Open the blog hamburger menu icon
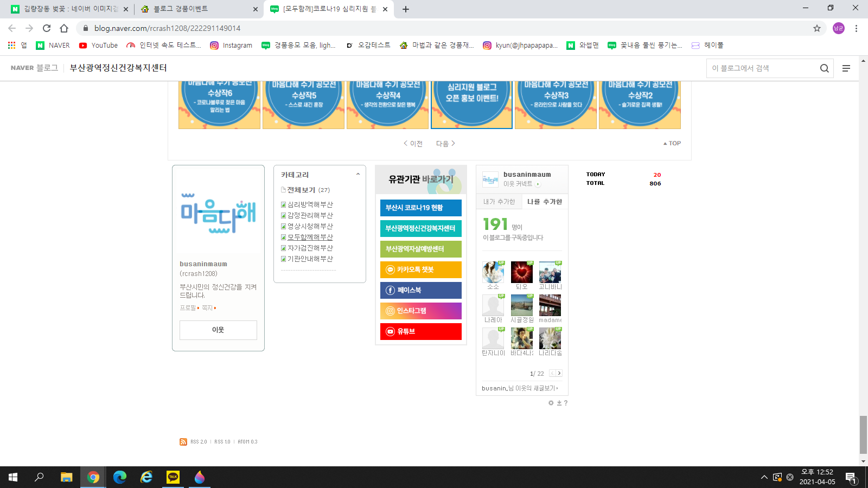Screen dimensions: 868x488 click(x=846, y=68)
